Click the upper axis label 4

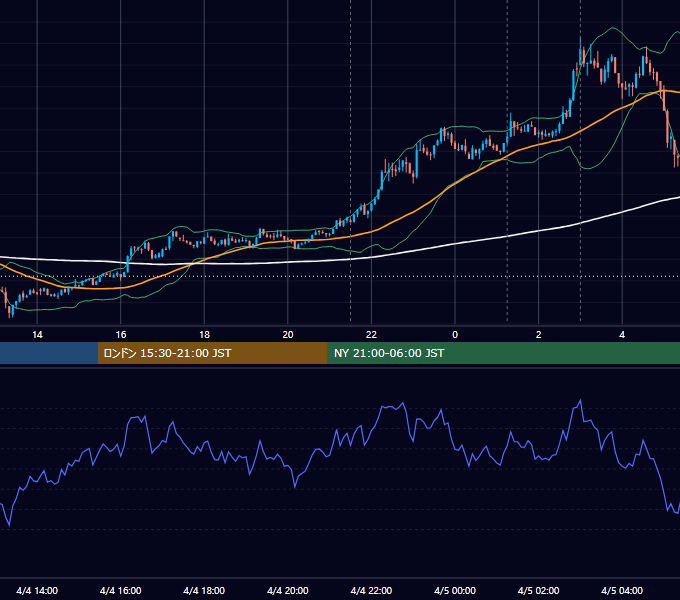tap(622, 335)
